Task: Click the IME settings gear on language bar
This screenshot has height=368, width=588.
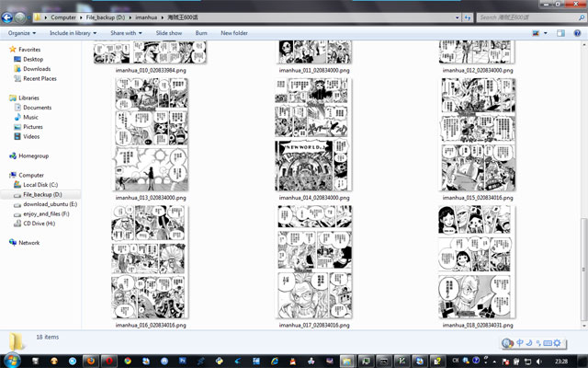Action: pos(557,343)
